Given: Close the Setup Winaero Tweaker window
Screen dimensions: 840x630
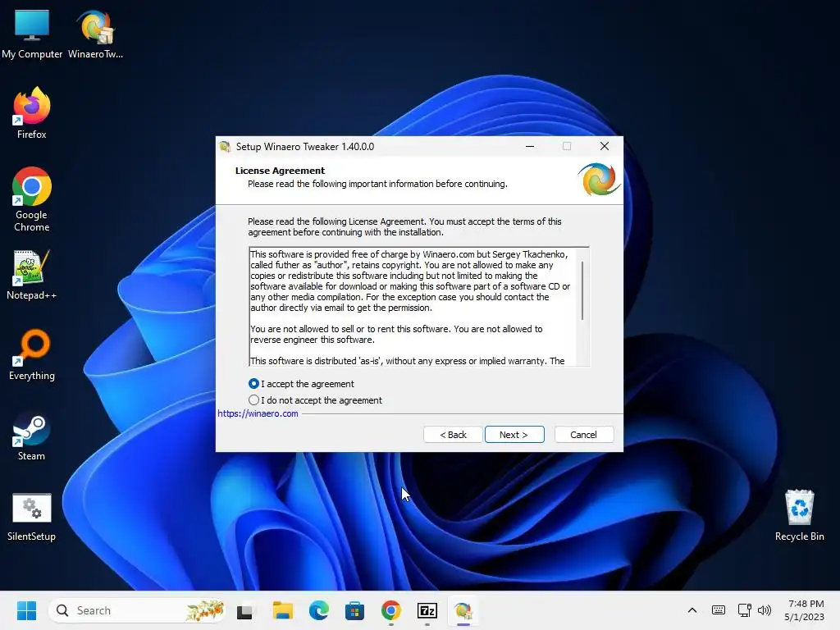Looking at the screenshot, I should click(x=605, y=146).
